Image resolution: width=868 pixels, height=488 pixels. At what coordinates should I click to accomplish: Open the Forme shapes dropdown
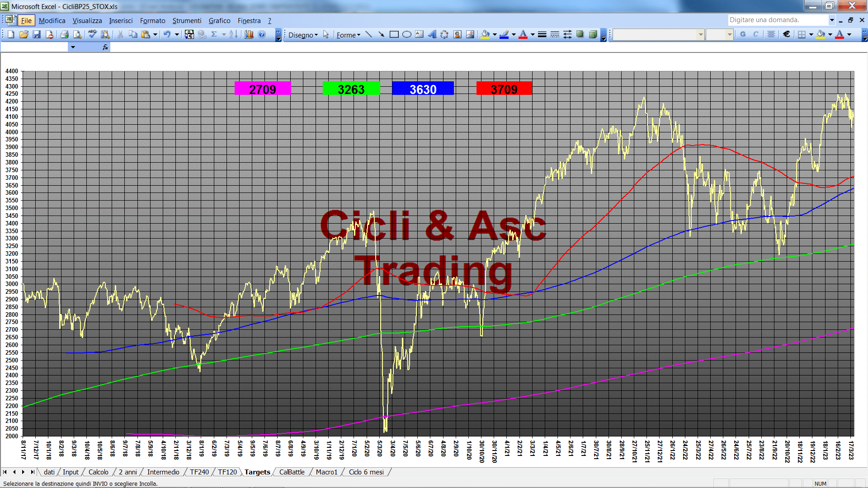pyautogui.click(x=348, y=35)
